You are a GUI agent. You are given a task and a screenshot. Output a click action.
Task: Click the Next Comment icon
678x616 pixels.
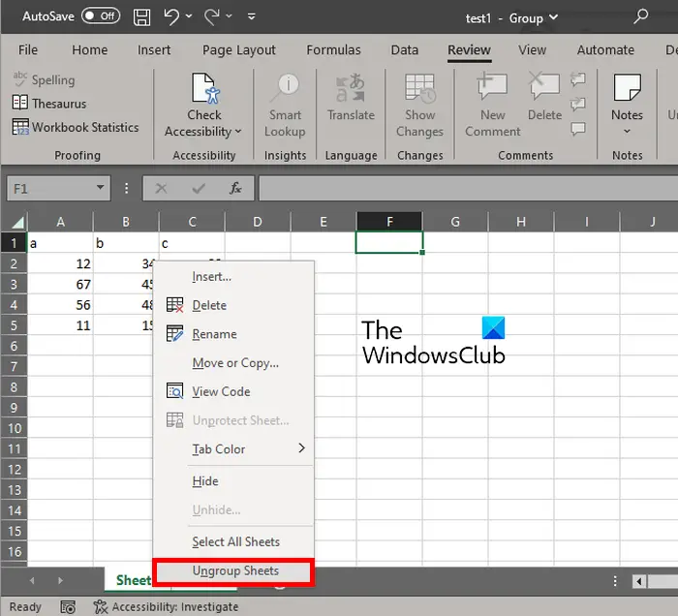[578, 104]
